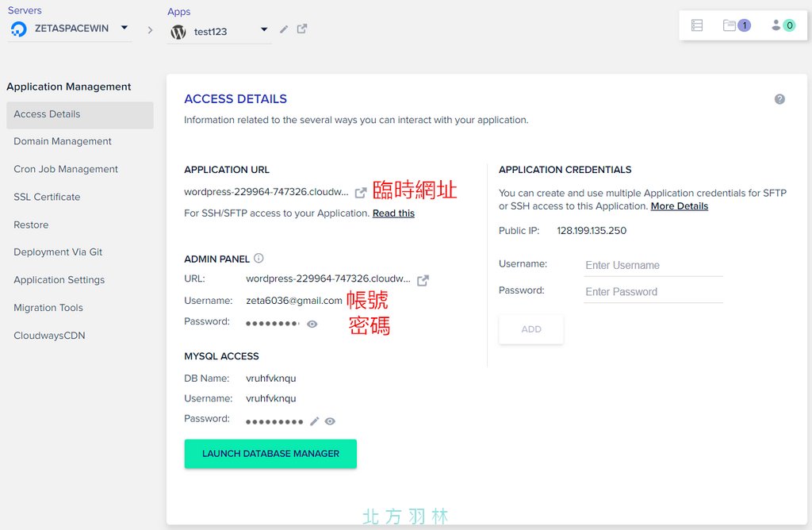Open help question mark icon for Access Details
812x530 pixels.
click(x=779, y=99)
